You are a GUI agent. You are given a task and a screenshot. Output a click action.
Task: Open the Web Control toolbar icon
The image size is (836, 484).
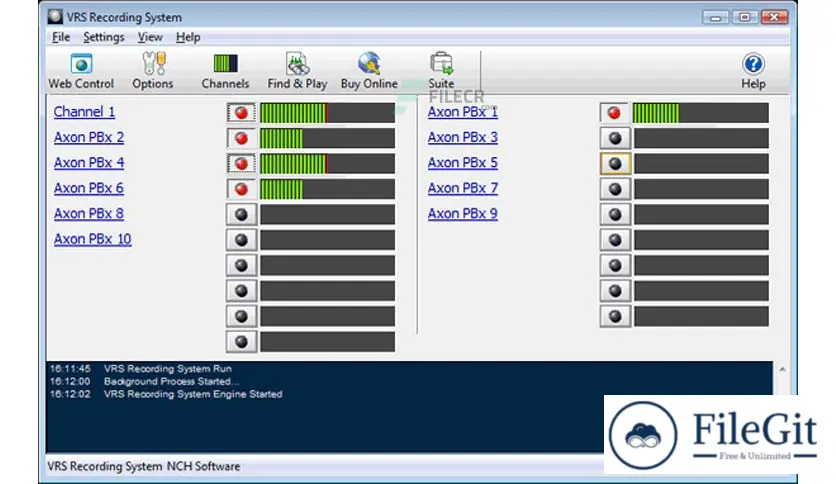(x=81, y=71)
